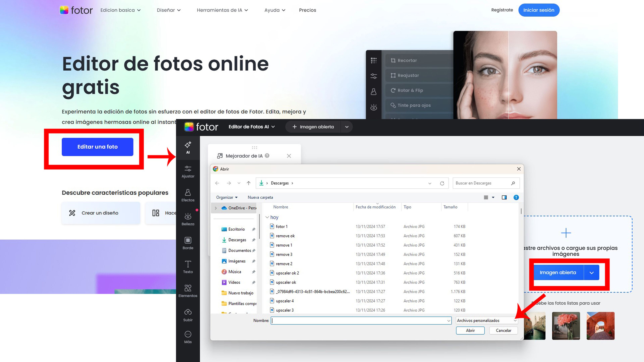Select Descargas in the navigation pane
This screenshot has width=644, height=362.
pyautogui.click(x=237, y=240)
